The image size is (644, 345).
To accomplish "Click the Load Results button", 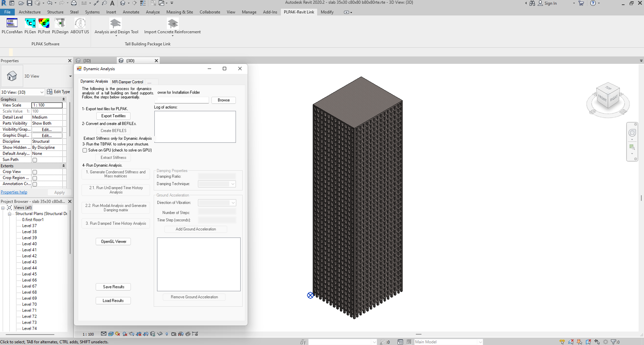I will tap(113, 300).
